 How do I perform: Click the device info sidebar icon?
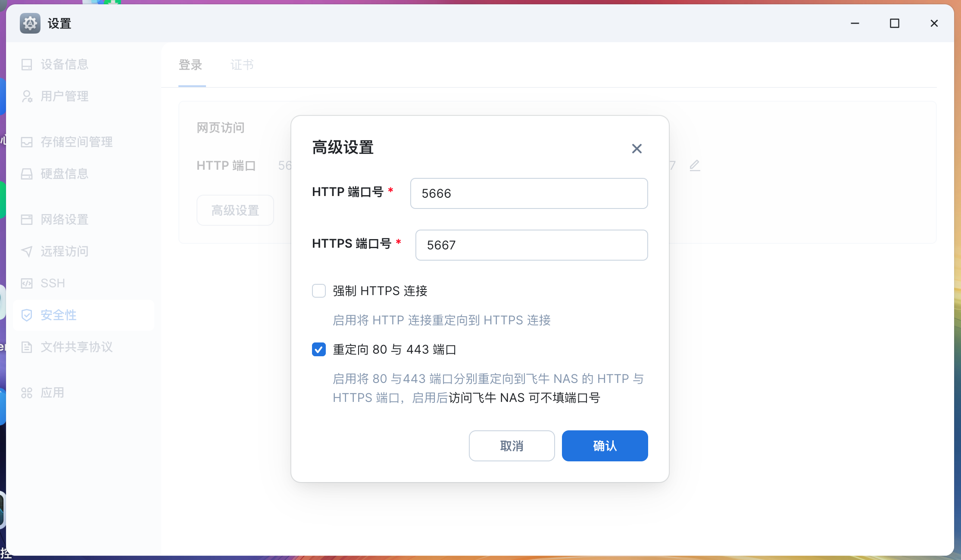[x=27, y=65]
